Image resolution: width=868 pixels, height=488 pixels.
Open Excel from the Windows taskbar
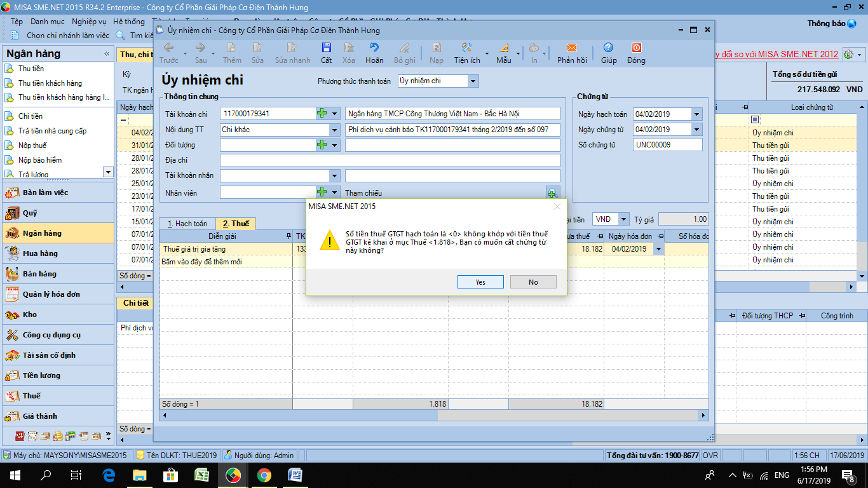[x=202, y=475]
